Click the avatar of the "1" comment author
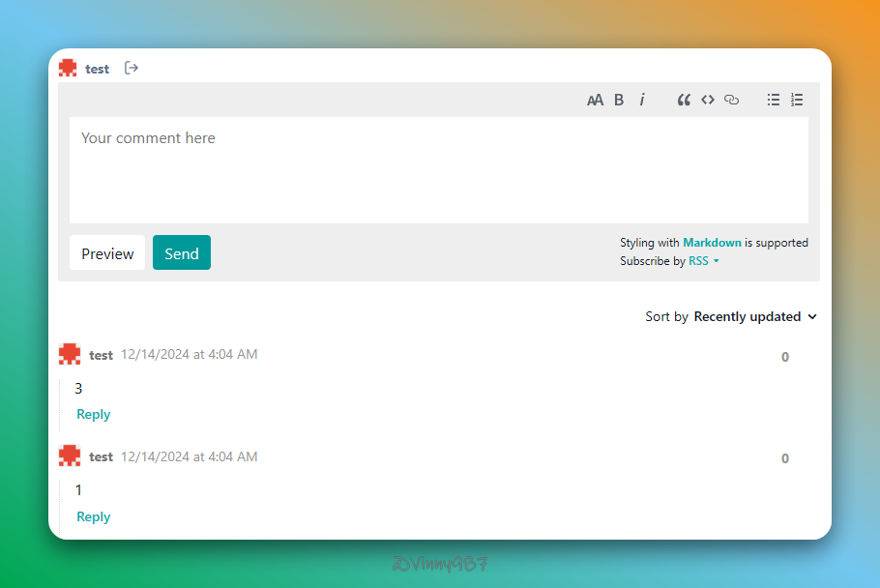880x588 pixels. pyautogui.click(x=70, y=456)
